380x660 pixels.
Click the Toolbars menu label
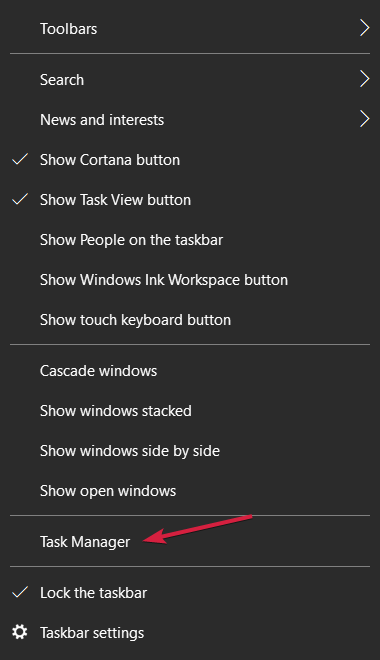pyautogui.click(x=68, y=29)
